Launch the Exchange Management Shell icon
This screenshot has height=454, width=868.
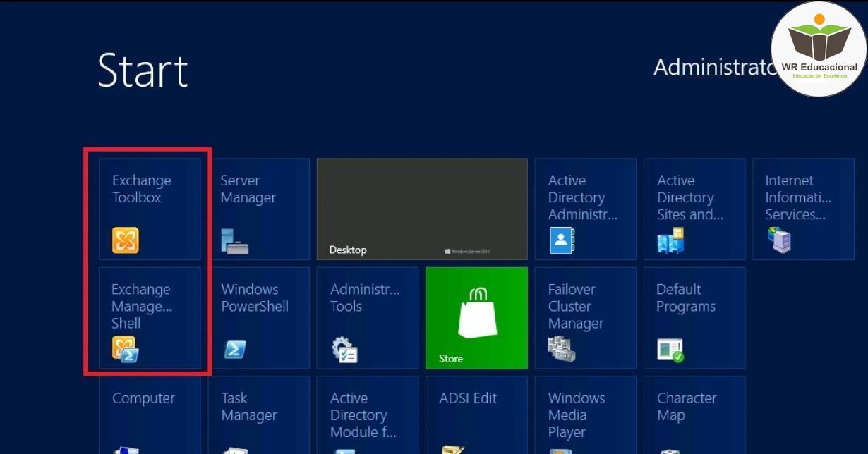click(x=125, y=350)
